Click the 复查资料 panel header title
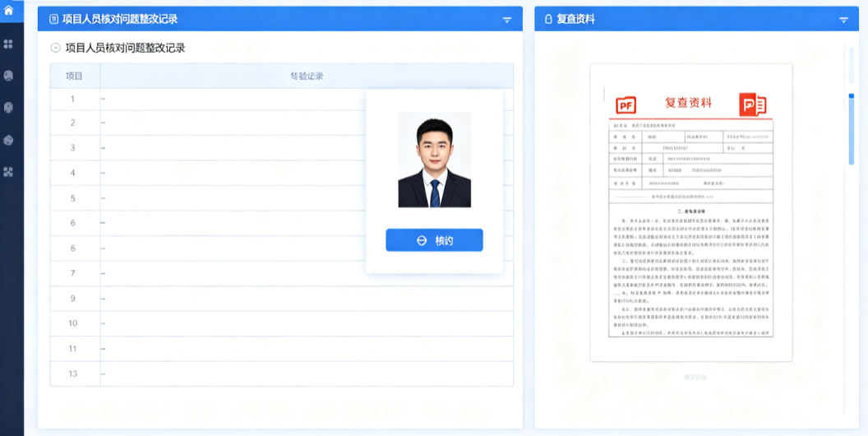This screenshot has height=436, width=868. pos(575,20)
